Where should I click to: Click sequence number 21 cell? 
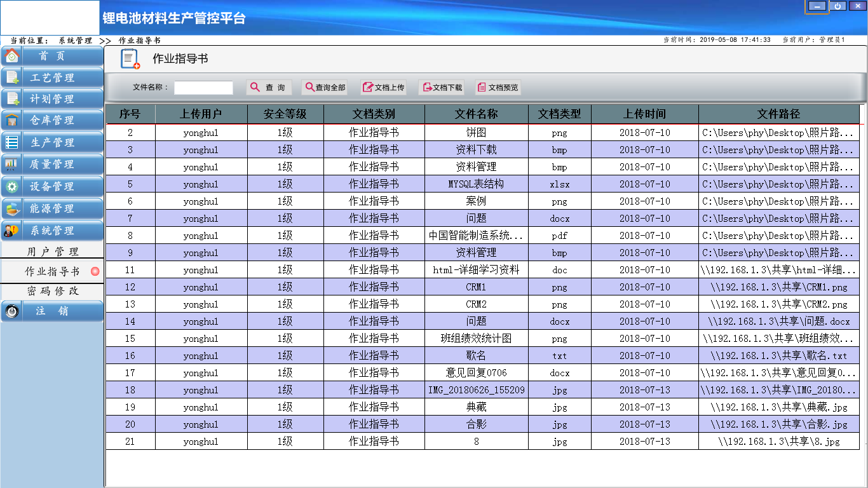point(130,442)
